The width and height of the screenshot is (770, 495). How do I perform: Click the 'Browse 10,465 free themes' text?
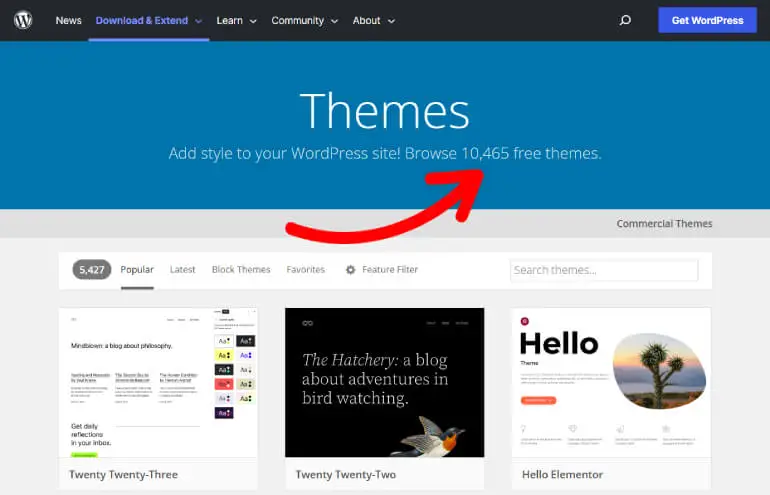click(503, 154)
